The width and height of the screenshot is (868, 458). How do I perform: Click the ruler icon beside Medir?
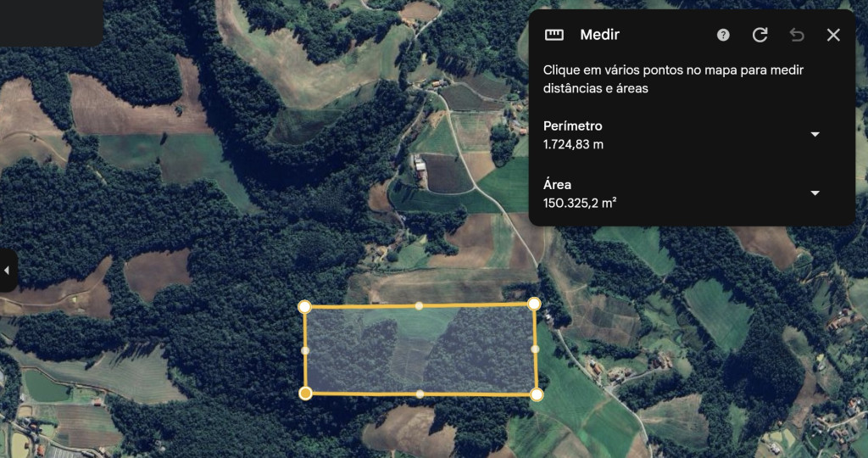554,35
